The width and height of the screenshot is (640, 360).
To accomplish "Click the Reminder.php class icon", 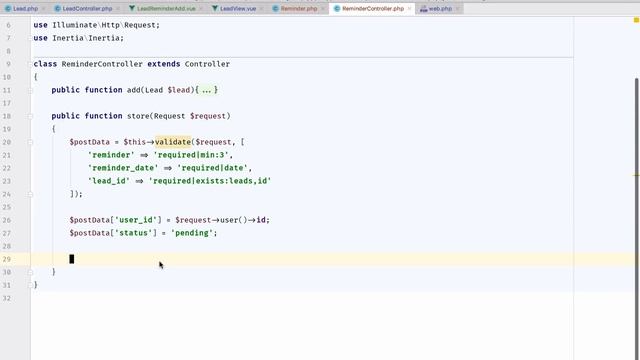I will pos(276,9).
